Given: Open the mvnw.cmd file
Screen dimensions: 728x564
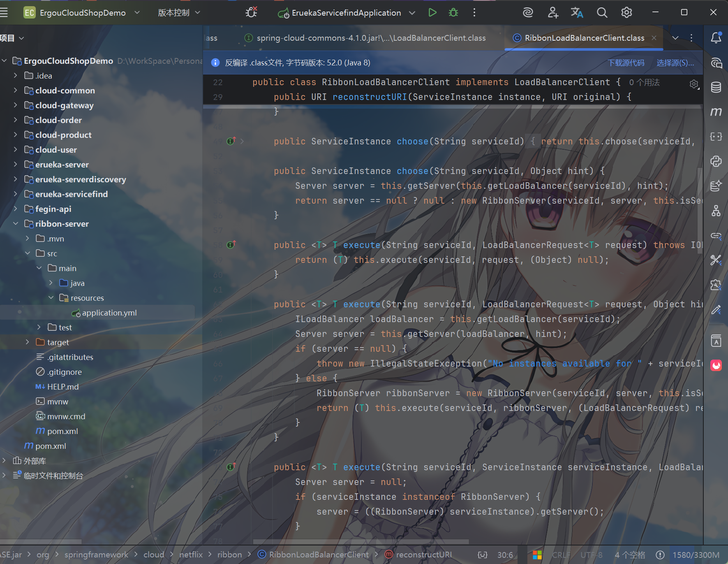Looking at the screenshot, I should 66,416.
